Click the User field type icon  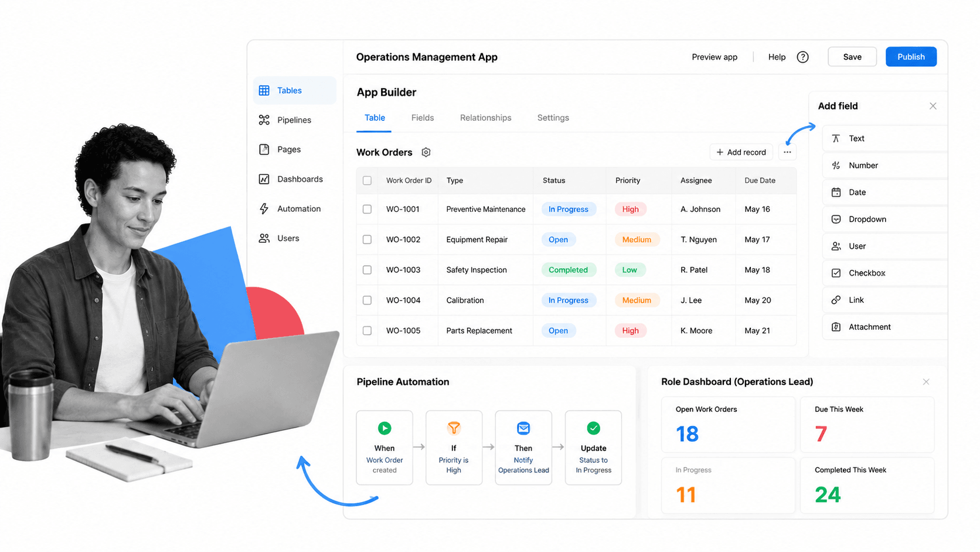pyautogui.click(x=836, y=246)
